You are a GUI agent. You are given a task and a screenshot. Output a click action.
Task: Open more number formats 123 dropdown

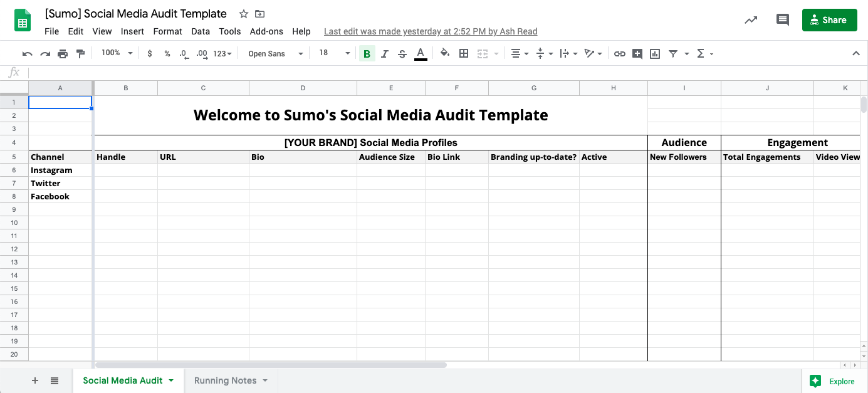pyautogui.click(x=222, y=54)
